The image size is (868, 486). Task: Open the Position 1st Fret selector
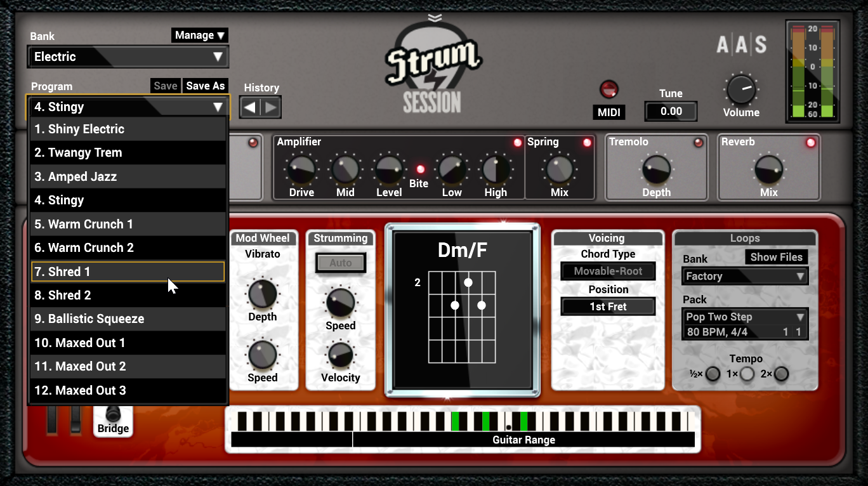(608, 306)
